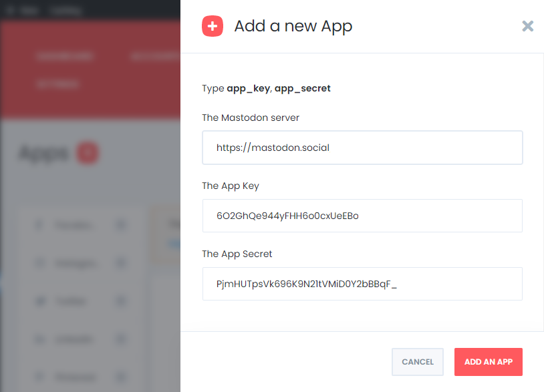Image resolution: width=544 pixels, height=392 pixels.
Task: Focus the Mastodon server URL field
Action: tap(362, 148)
